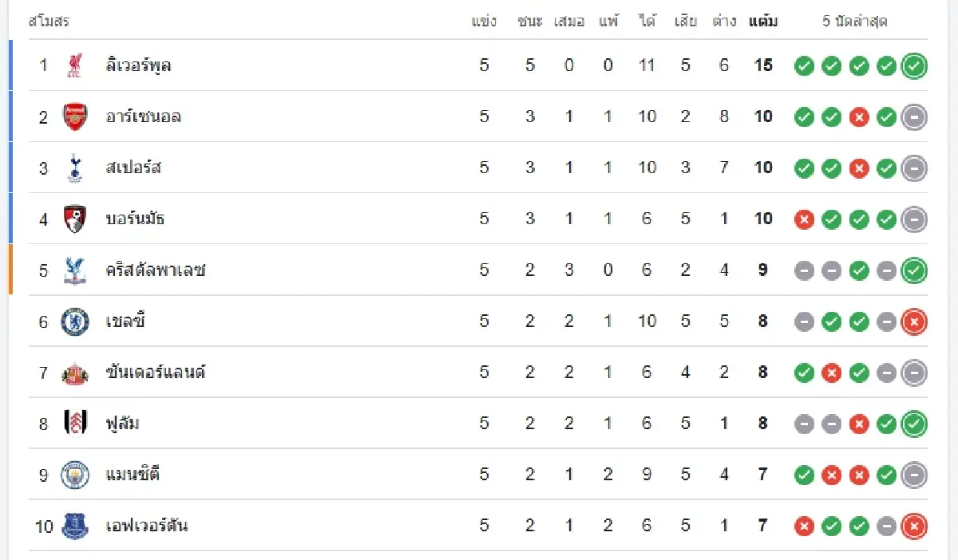
Task: Open the คริสตัลพาเลซ team name link
Action: click(156, 270)
